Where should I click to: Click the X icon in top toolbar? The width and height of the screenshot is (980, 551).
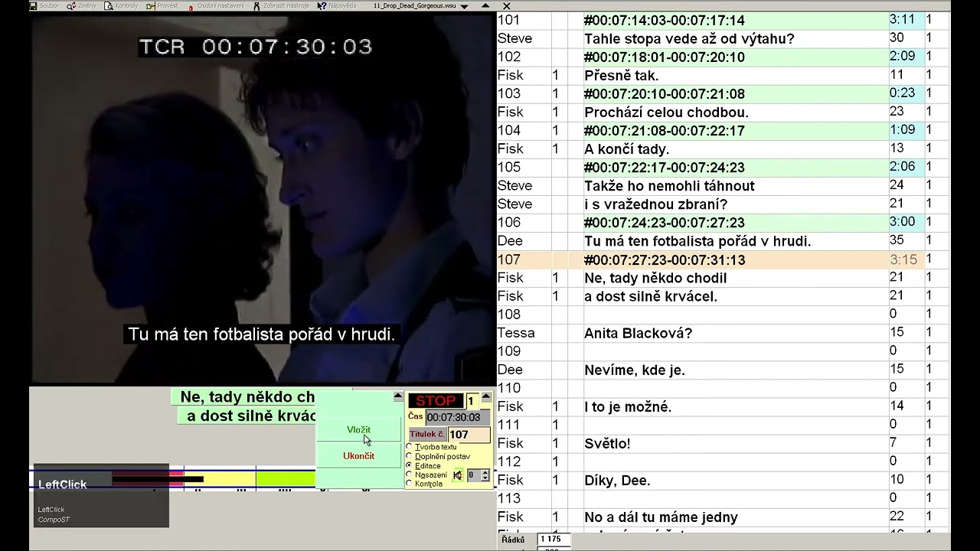point(506,5)
